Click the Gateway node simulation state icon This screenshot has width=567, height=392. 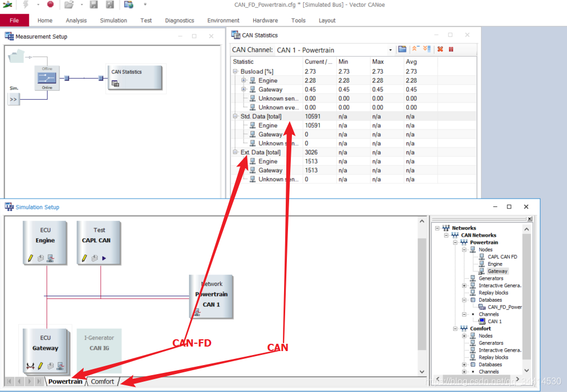pyautogui.click(x=61, y=366)
